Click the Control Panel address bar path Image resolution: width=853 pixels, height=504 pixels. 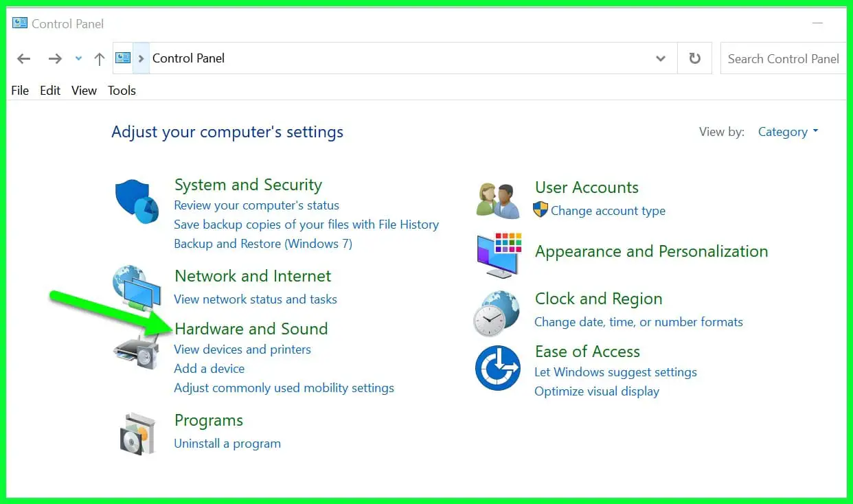click(189, 58)
